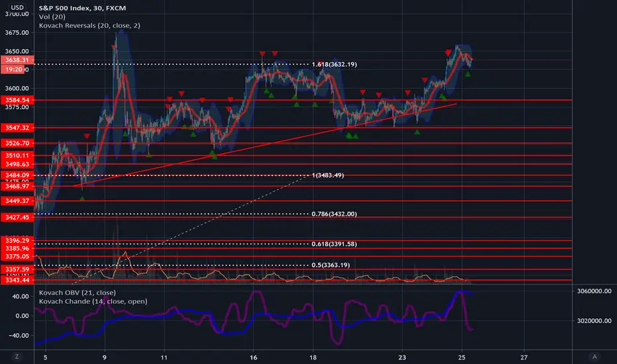Click the USD currency label
This screenshot has height=364, width=617.
point(17,7)
